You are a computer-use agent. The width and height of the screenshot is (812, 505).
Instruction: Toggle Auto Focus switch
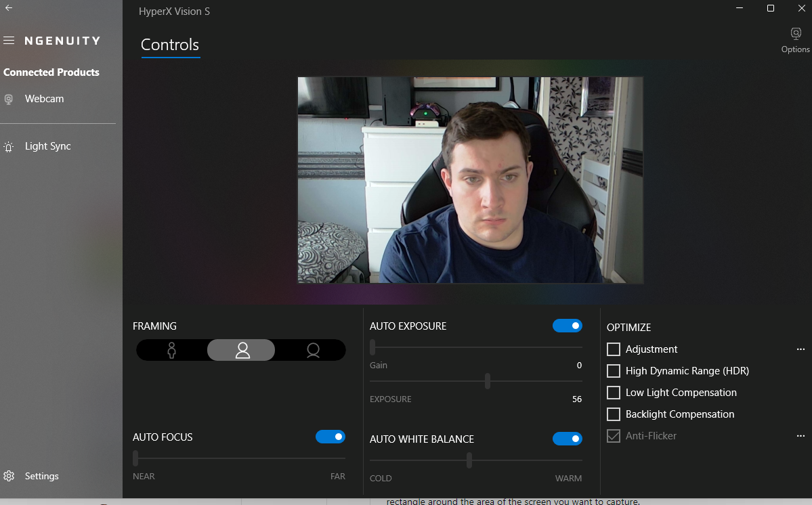pyautogui.click(x=330, y=437)
